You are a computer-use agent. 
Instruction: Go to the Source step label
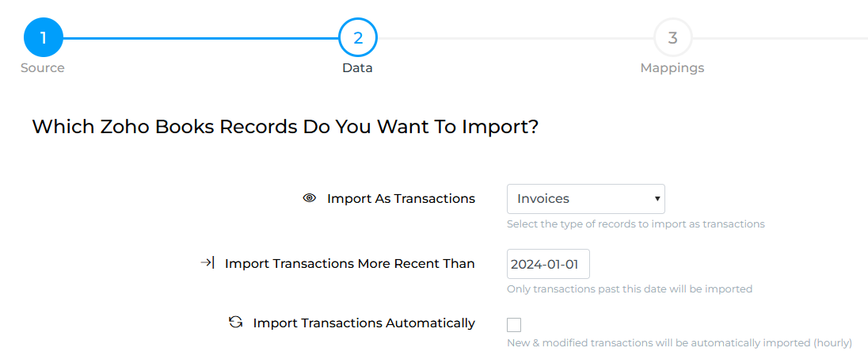pos(43,68)
